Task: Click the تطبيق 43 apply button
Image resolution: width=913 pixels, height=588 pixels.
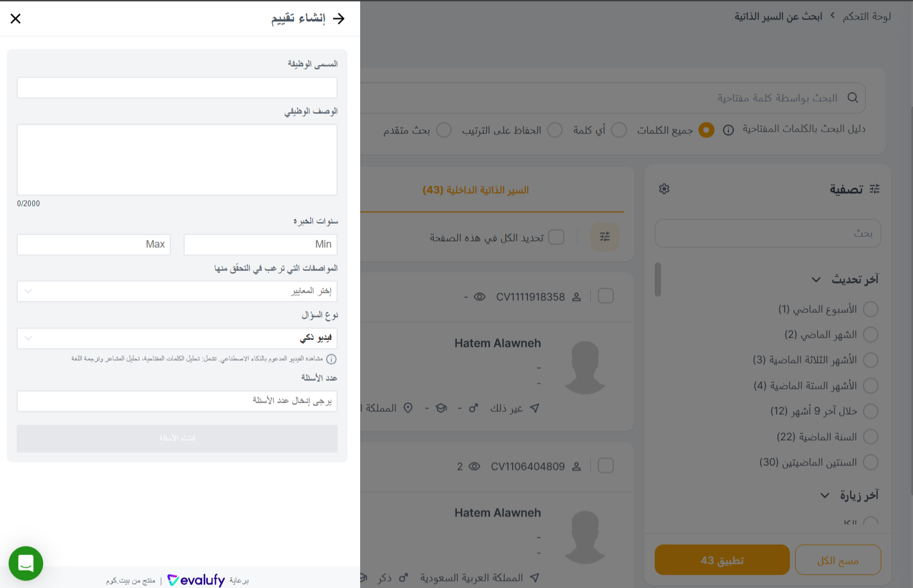Action: (x=722, y=560)
